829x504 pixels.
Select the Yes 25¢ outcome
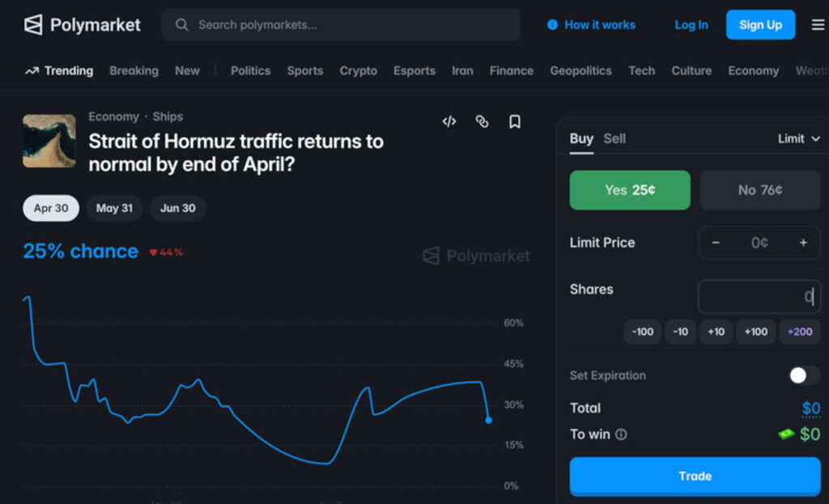tap(630, 190)
